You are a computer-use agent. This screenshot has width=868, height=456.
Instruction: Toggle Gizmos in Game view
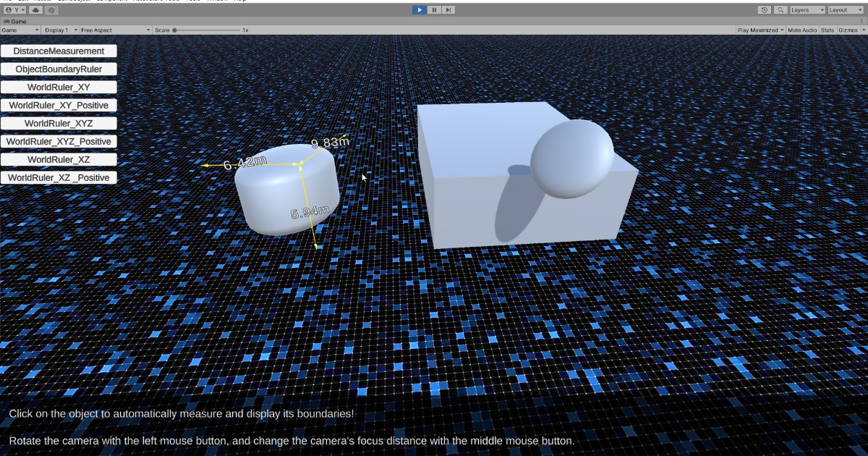(x=848, y=30)
